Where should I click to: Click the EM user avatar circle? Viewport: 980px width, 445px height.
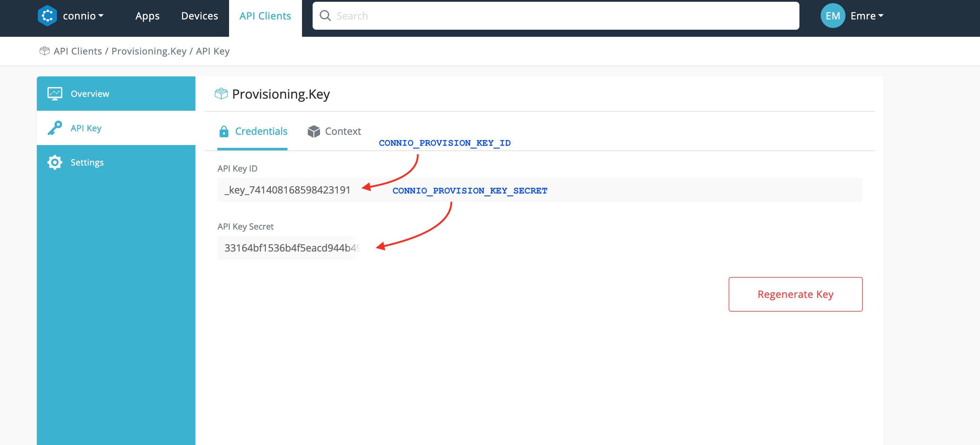832,16
